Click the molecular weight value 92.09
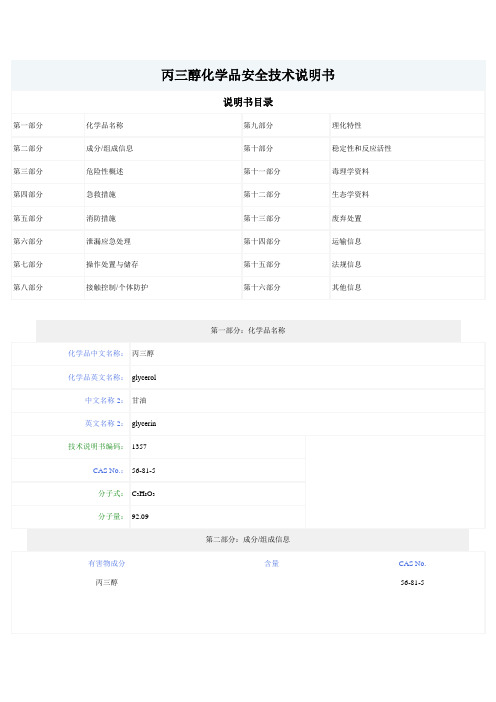This screenshot has width=496, height=702. [140, 517]
